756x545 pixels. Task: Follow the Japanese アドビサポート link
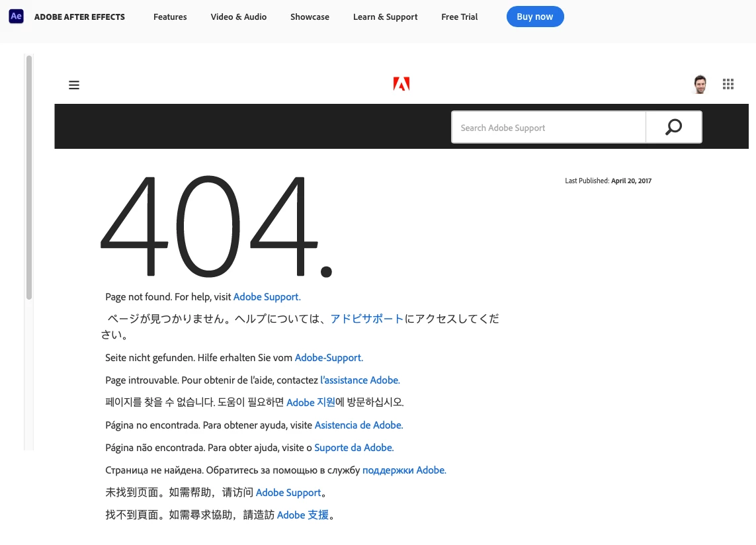pos(367,319)
